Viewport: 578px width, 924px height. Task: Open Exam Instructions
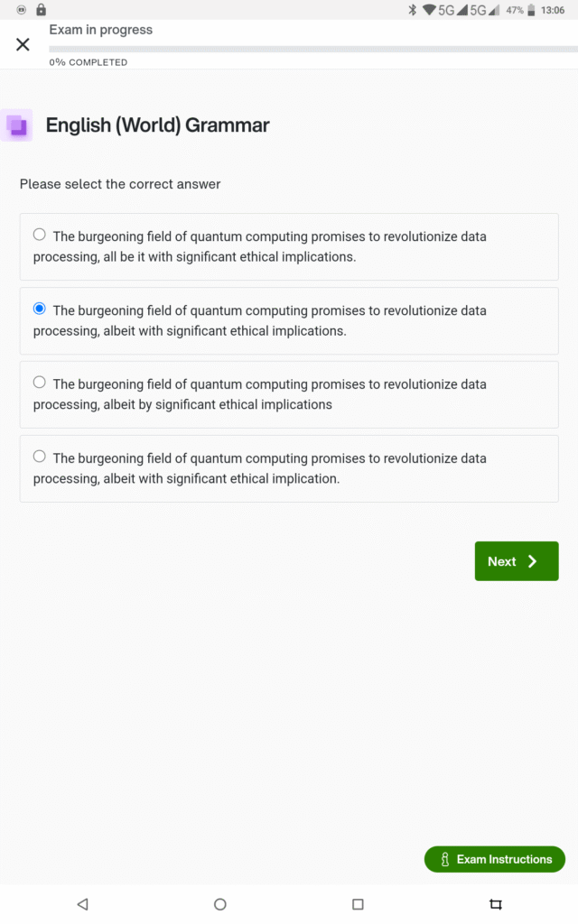(x=494, y=859)
